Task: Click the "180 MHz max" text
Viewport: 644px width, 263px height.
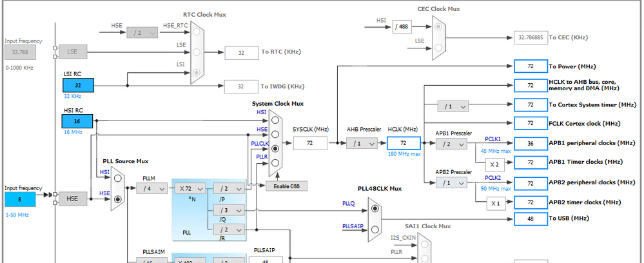Action: 404,154
